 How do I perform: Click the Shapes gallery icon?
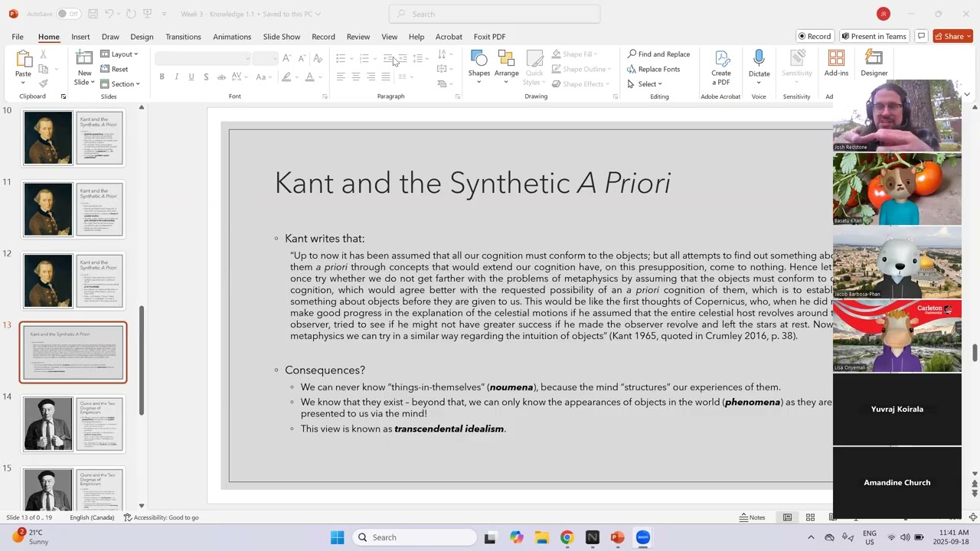tap(479, 59)
